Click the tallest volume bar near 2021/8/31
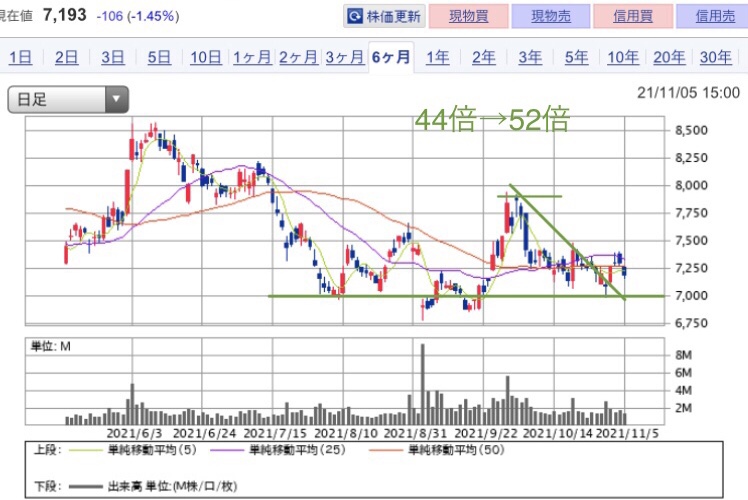Viewport: 748px width, 500px height. (x=423, y=384)
